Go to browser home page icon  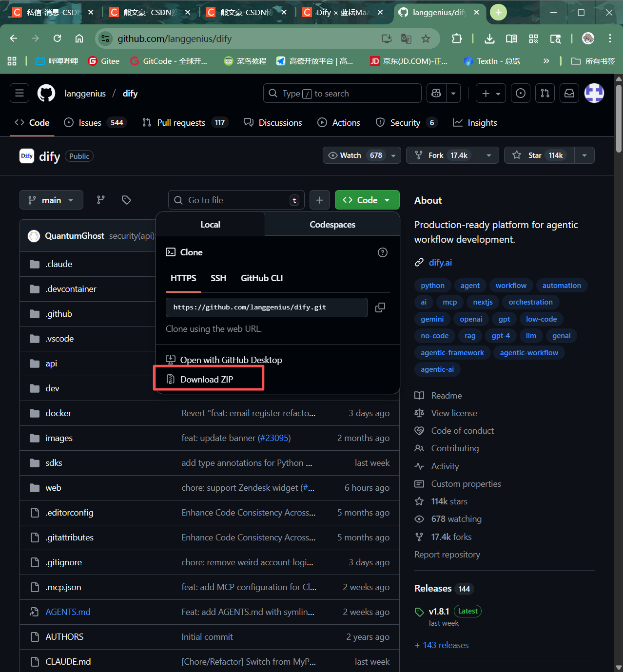pos(79,38)
